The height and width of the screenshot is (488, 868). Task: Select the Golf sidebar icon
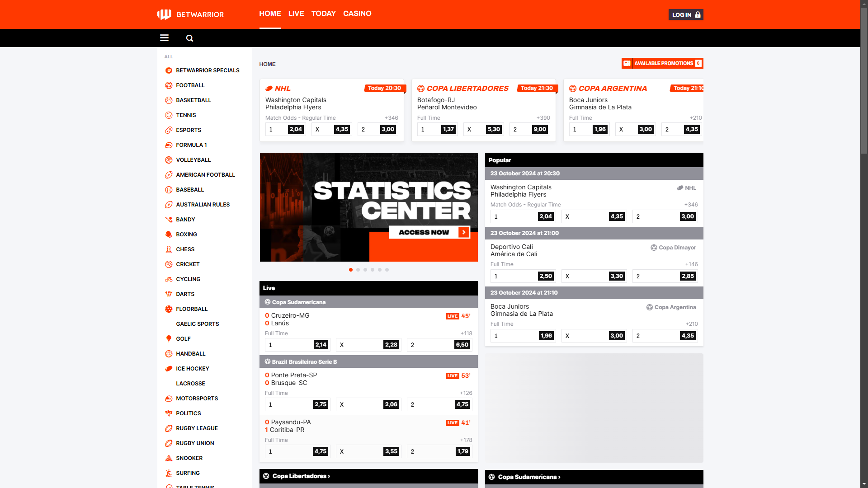click(169, 339)
